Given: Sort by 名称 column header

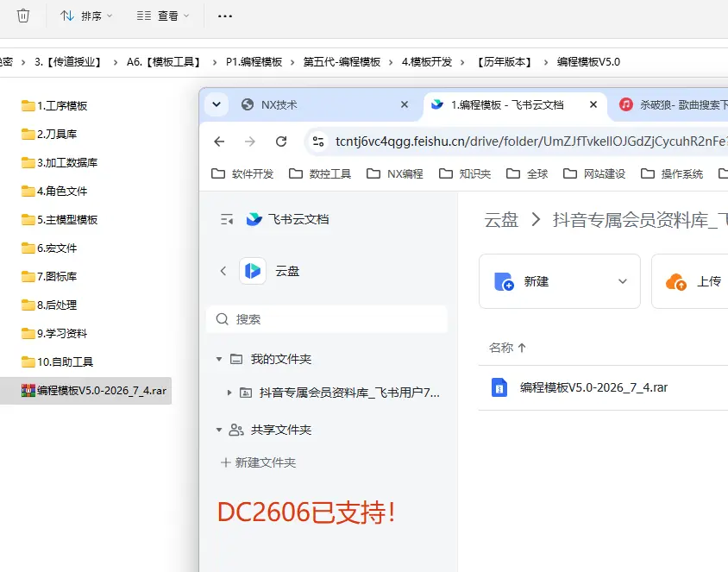Looking at the screenshot, I should click(x=507, y=348).
